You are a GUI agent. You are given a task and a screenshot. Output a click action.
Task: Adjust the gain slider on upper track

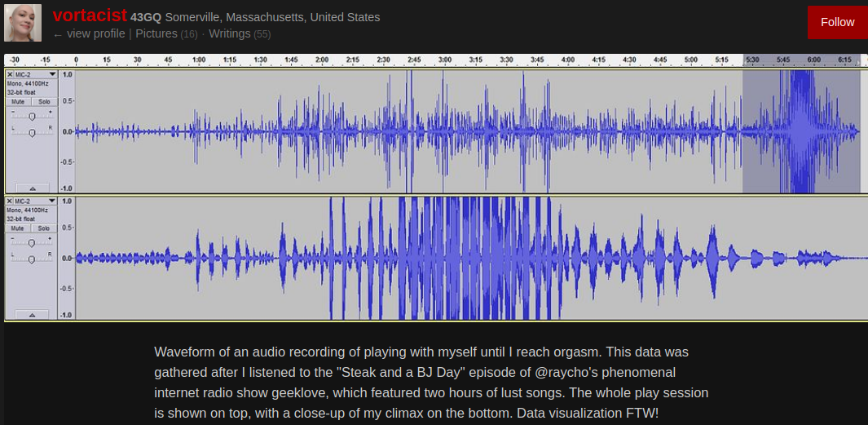[x=32, y=117]
